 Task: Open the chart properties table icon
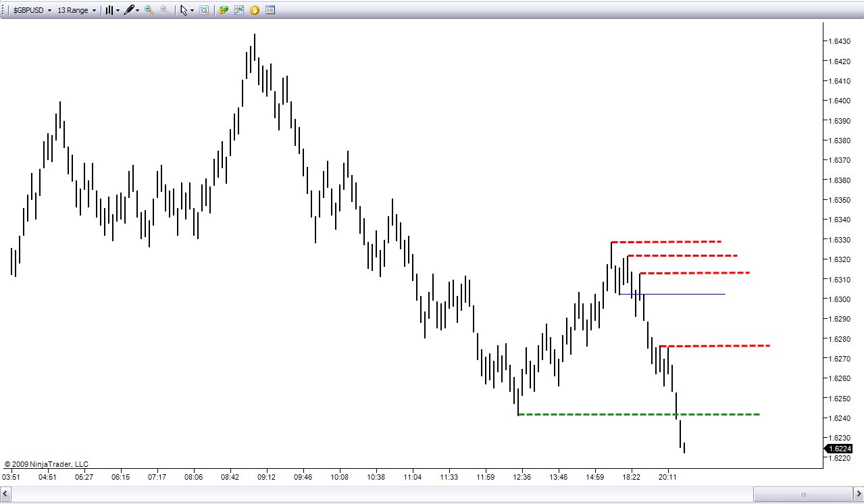click(x=270, y=10)
